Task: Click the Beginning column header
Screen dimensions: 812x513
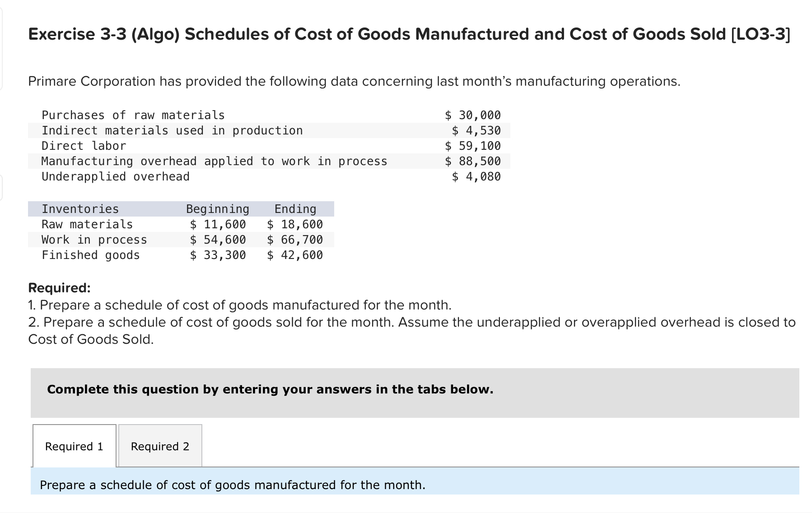Action: point(217,208)
